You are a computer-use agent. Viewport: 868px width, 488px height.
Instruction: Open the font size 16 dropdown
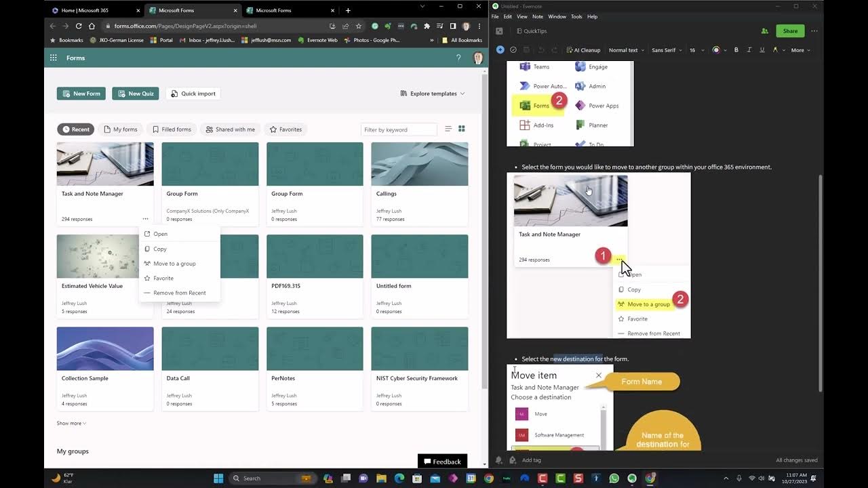tap(696, 49)
